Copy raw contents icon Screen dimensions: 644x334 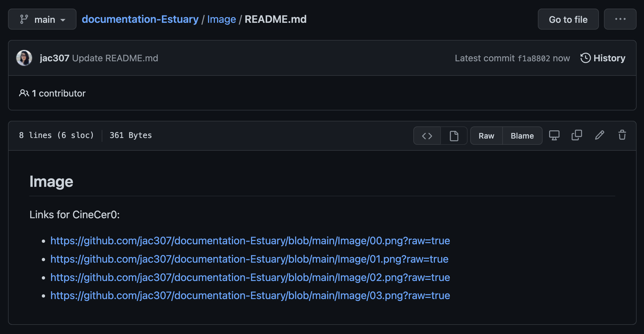577,135
